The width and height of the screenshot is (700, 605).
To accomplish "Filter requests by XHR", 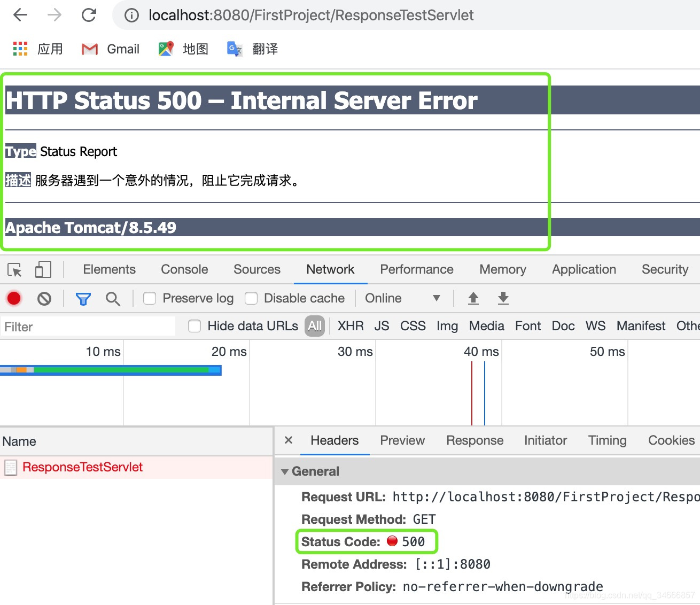I will (x=351, y=326).
